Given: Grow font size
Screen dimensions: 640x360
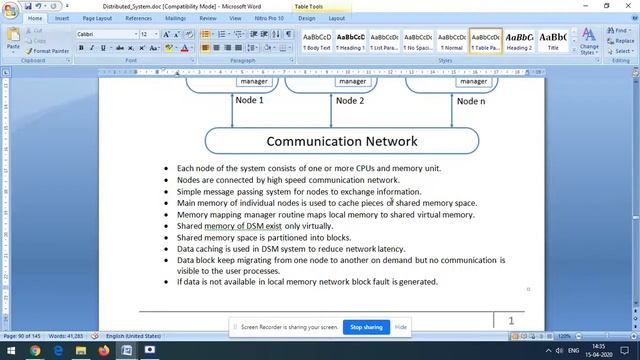Looking at the screenshot, I should pos(166,35).
